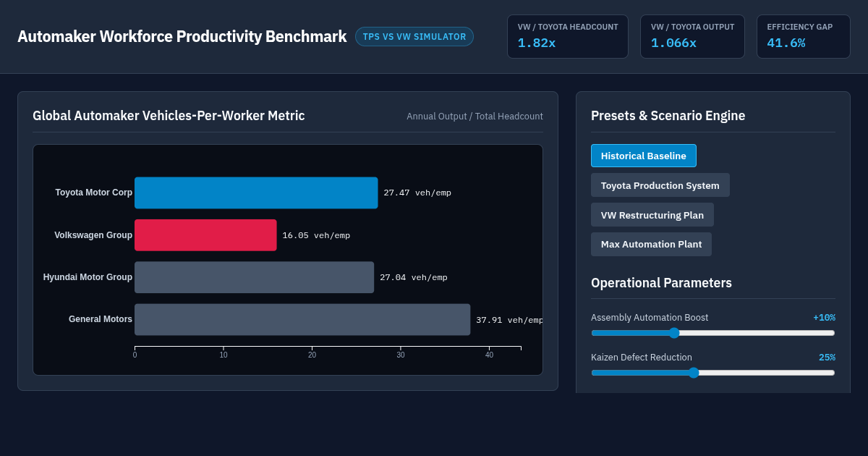Click the +10% automation boost value

(824, 318)
